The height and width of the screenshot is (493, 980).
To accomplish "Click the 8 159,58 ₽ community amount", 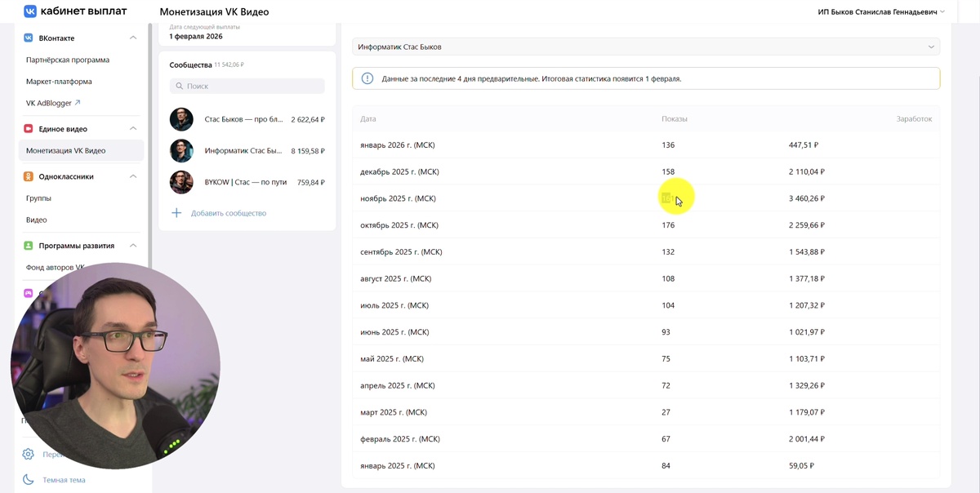I will coord(308,151).
